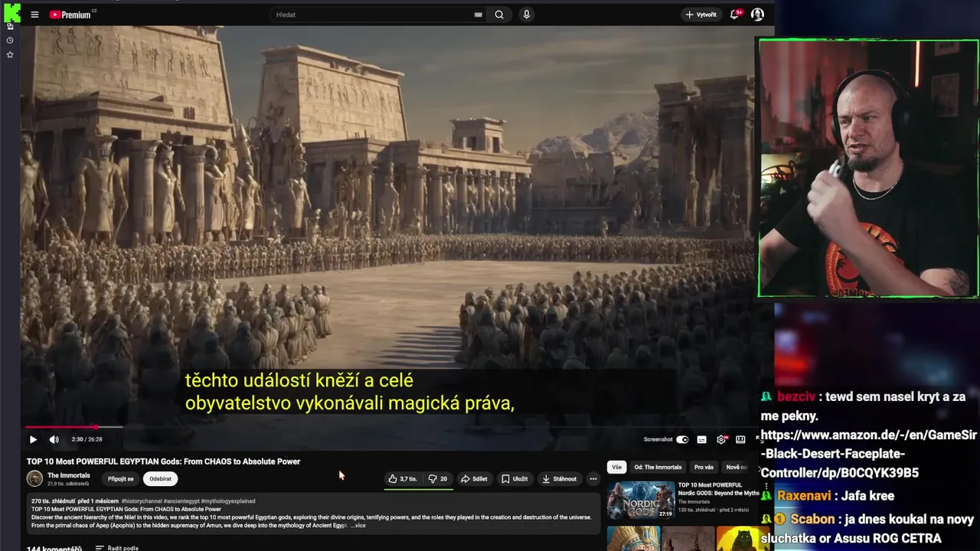
Task: Click chat username bezciv
Action: (795, 396)
